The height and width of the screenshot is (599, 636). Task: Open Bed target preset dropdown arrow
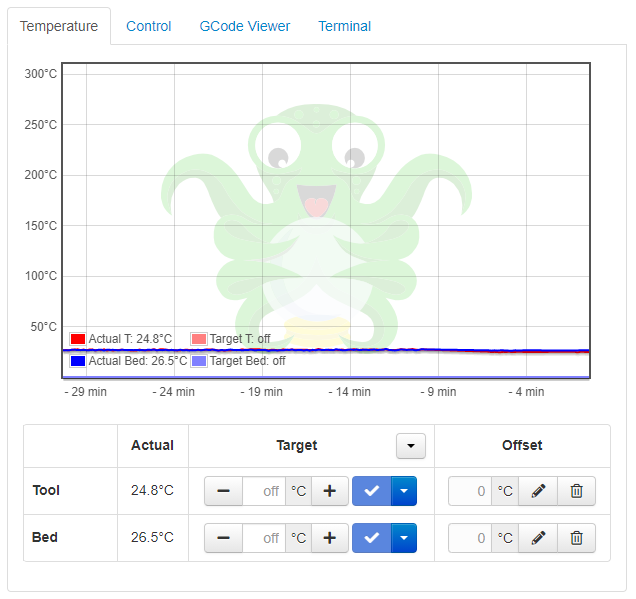coord(404,538)
